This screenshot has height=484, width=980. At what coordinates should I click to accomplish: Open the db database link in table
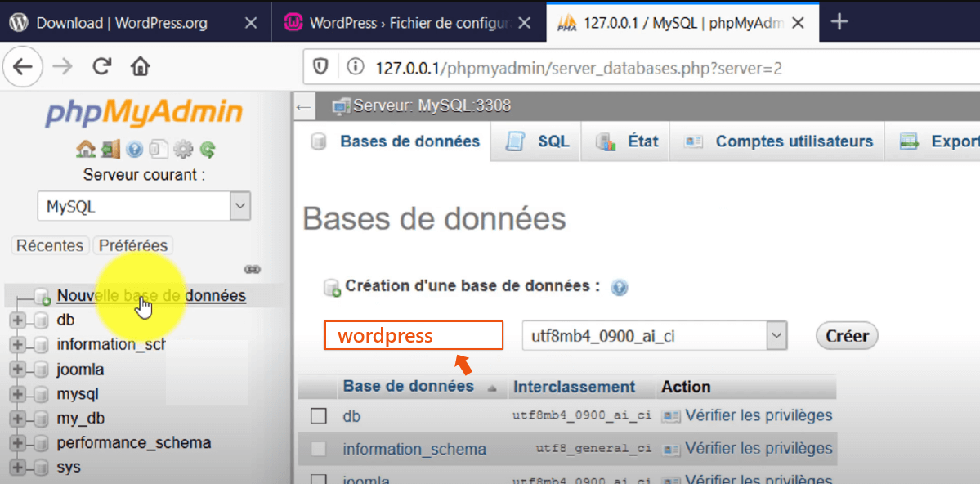pyautogui.click(x=352, y=416)
